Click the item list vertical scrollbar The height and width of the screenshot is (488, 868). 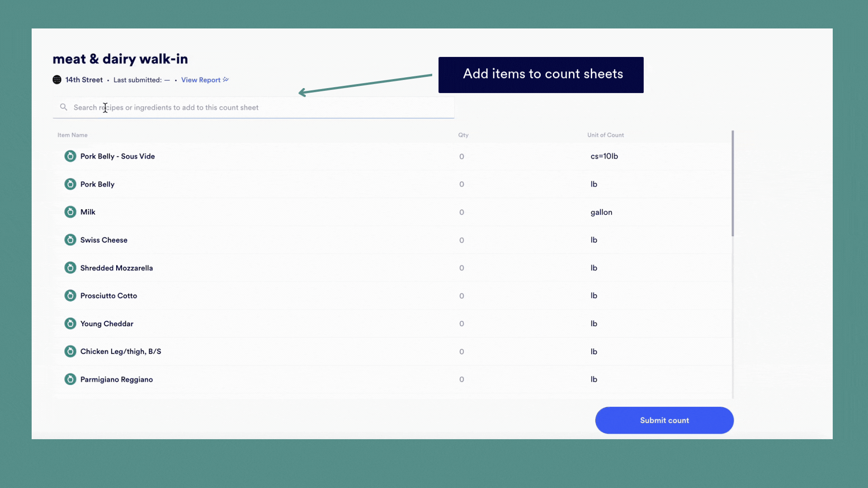(732, 183)
